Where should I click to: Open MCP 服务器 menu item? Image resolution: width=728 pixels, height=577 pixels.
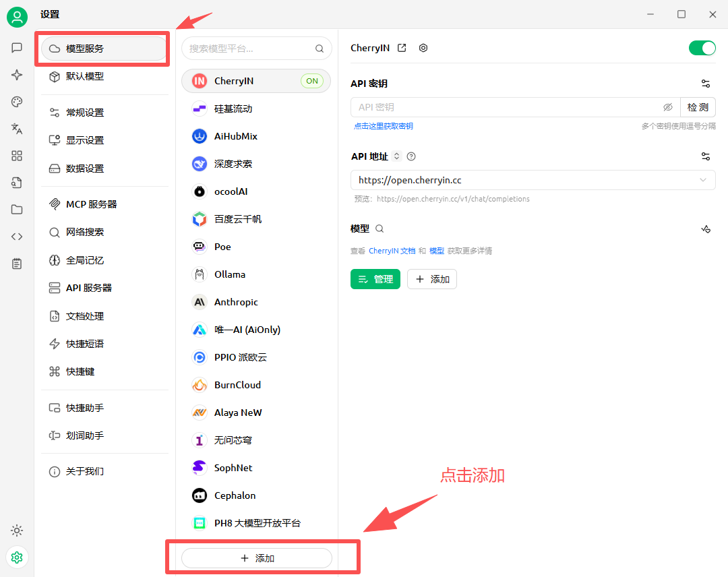pyautogui.click(x=104, y=204)
